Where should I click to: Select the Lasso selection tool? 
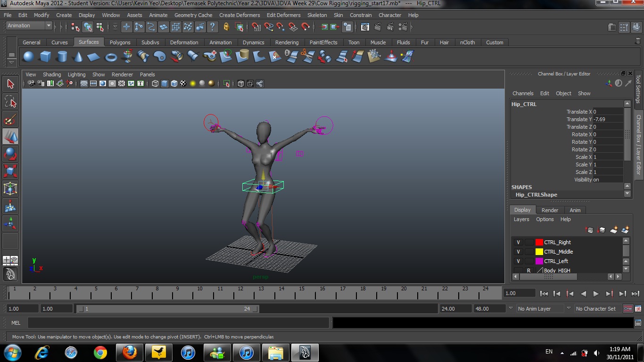click(x=10, y=101)
